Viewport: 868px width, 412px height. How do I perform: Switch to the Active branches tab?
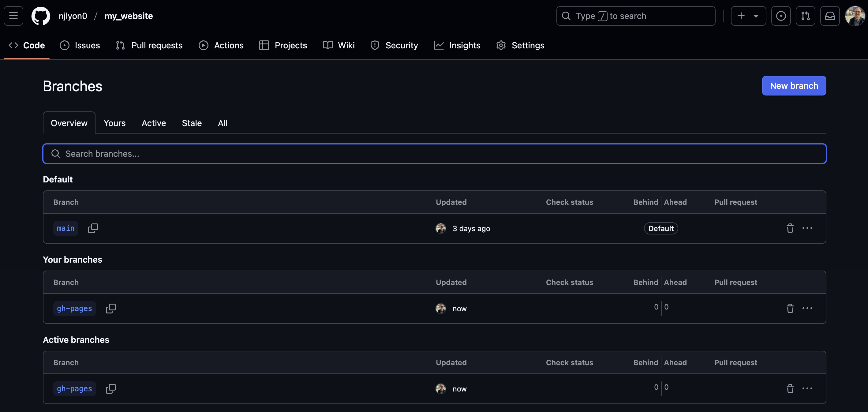tap(153, 122)
